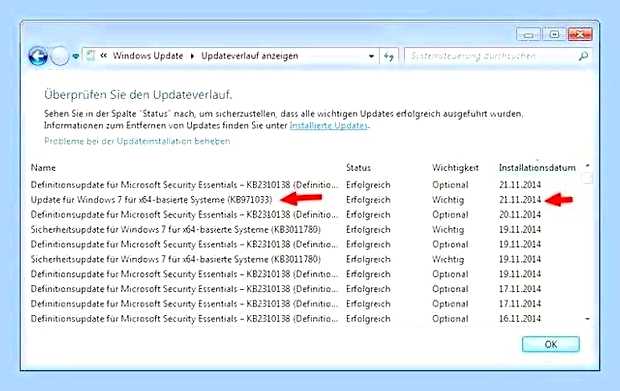Open the Installierte Updates link
Screen dimensions: 620x391
[329, 125]
